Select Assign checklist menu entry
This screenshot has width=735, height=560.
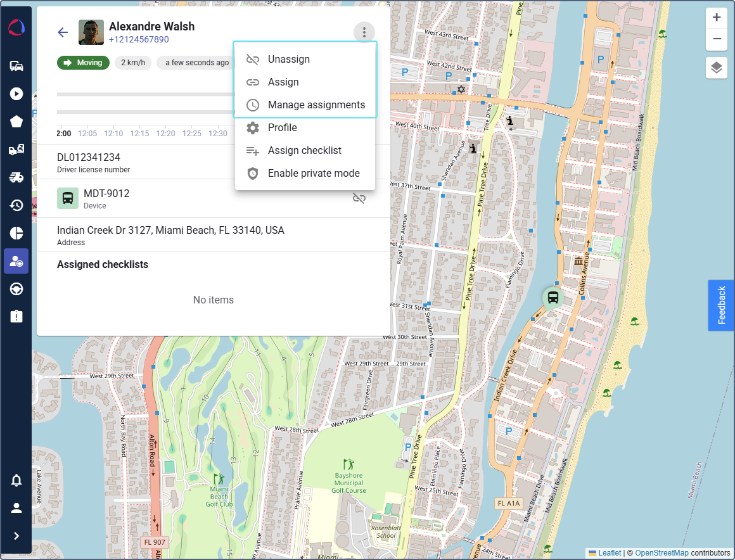tap(304, 151)
